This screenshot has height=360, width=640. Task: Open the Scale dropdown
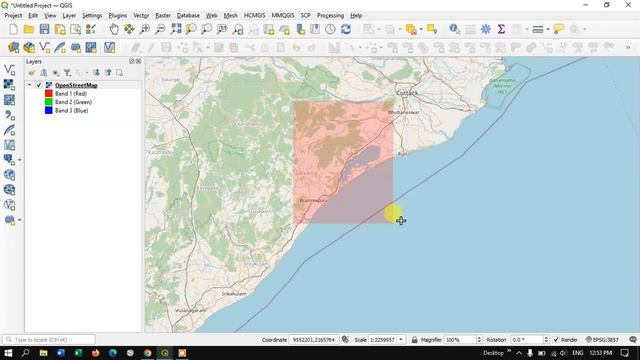tap(401, 340)
